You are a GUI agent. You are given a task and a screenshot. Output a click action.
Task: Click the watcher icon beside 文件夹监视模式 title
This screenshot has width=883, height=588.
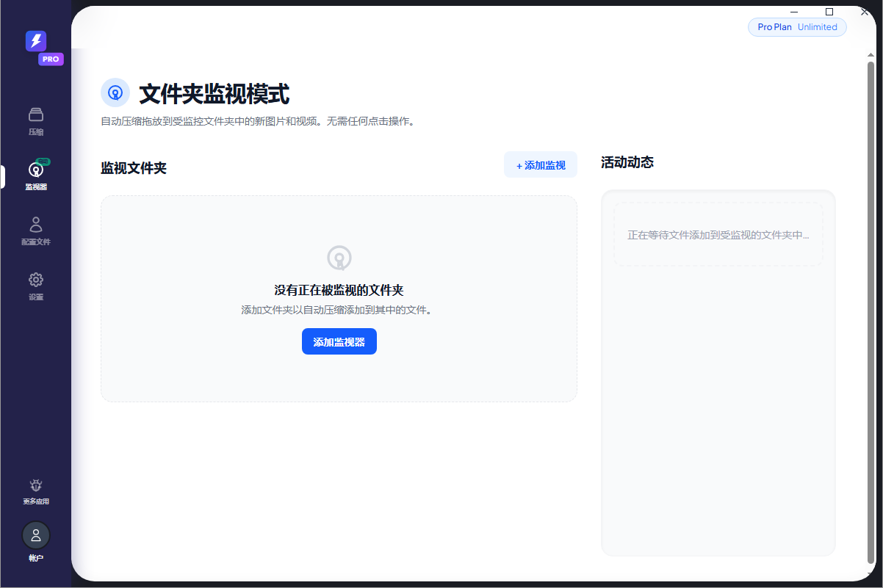click(x=115, y=93)
